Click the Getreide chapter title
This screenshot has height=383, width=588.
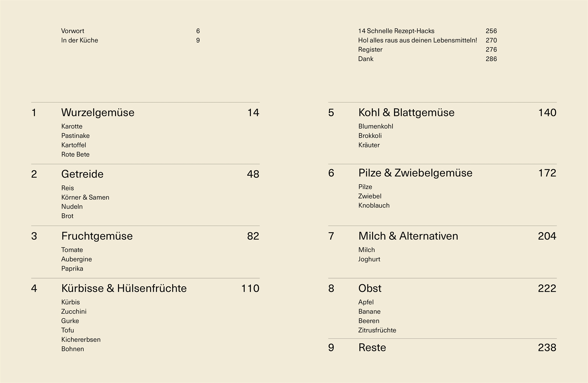tap(82, 174)
